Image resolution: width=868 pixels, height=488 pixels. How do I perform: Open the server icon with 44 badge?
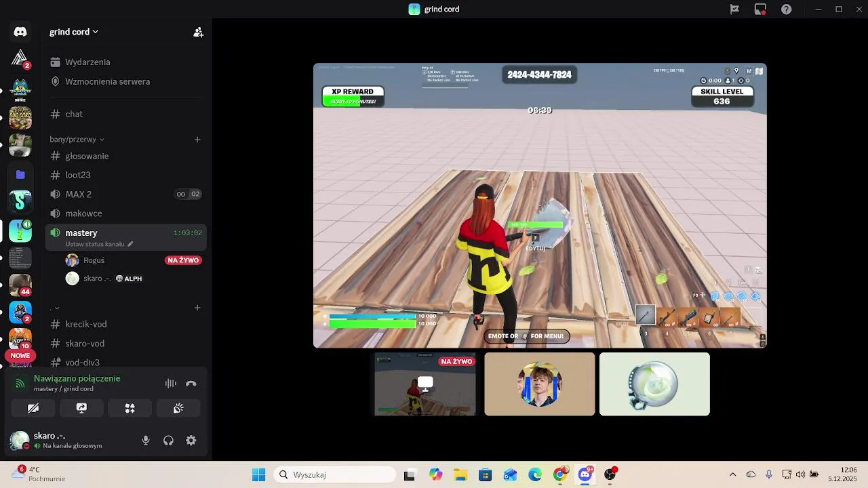(x=20, y=284)
